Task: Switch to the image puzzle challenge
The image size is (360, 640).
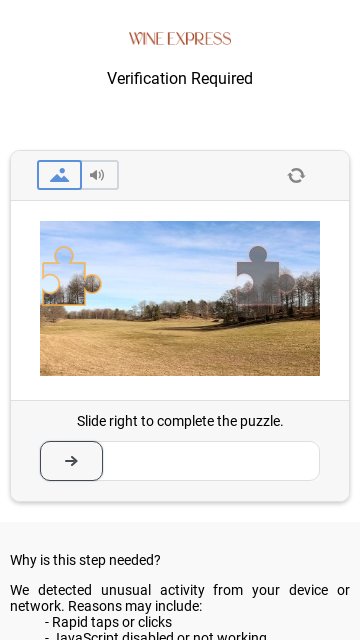Action: click(x=60, y=175)
